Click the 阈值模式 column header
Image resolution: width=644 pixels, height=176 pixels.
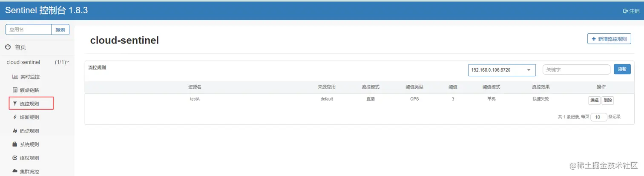492,87
